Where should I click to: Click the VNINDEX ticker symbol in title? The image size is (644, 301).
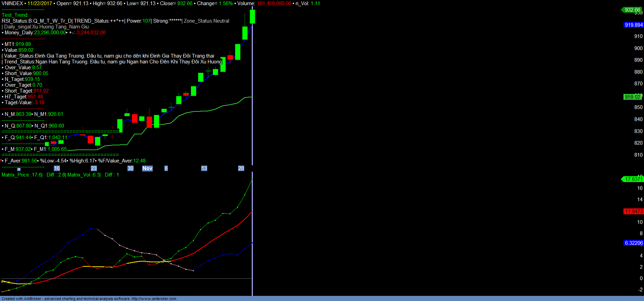tap(12, 3)
